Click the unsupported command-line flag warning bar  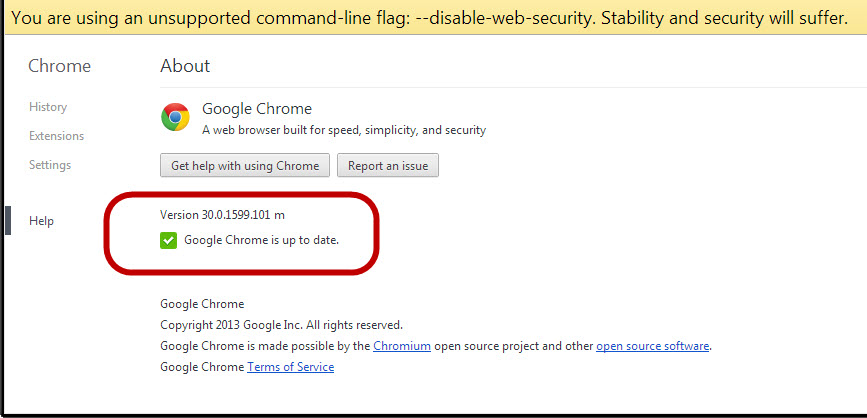coord(430,18)
